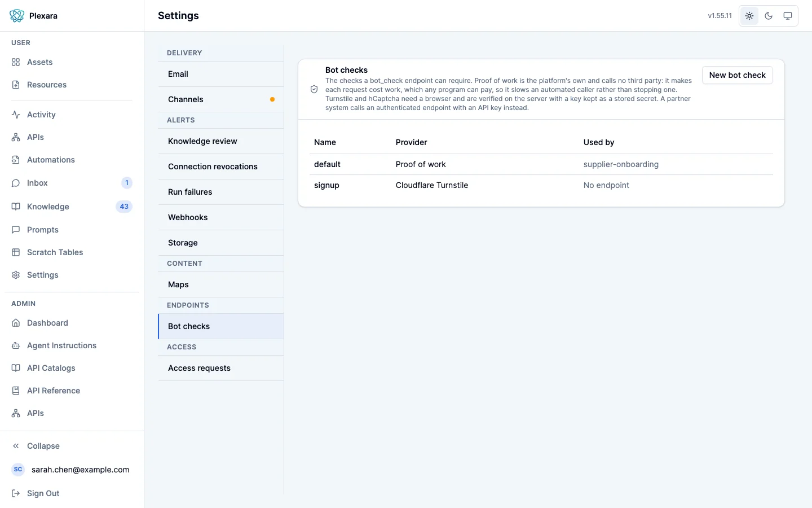Open Prompts in the sidebar
Image resolution: width=812 pixels, height=508 pixels.
[x=72, y=230]
